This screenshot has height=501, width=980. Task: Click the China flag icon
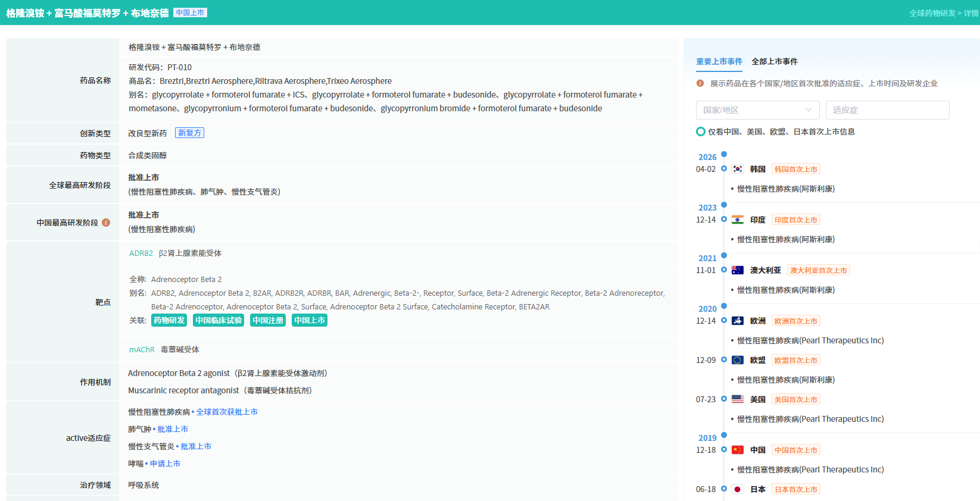point(738,450)
